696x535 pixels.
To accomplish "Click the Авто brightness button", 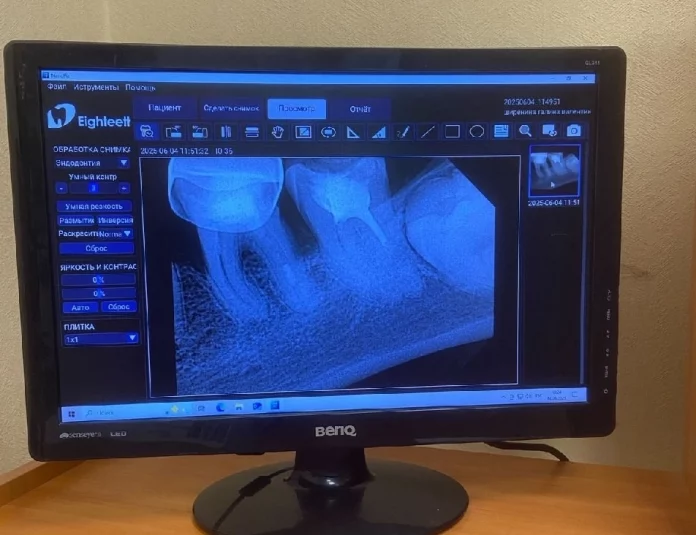I will pos(80,307).
